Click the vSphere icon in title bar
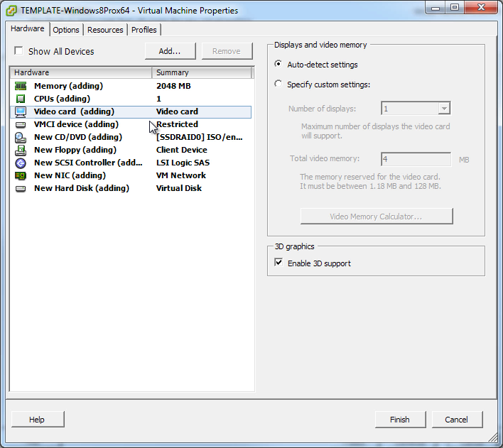 (x=11, y=11)
